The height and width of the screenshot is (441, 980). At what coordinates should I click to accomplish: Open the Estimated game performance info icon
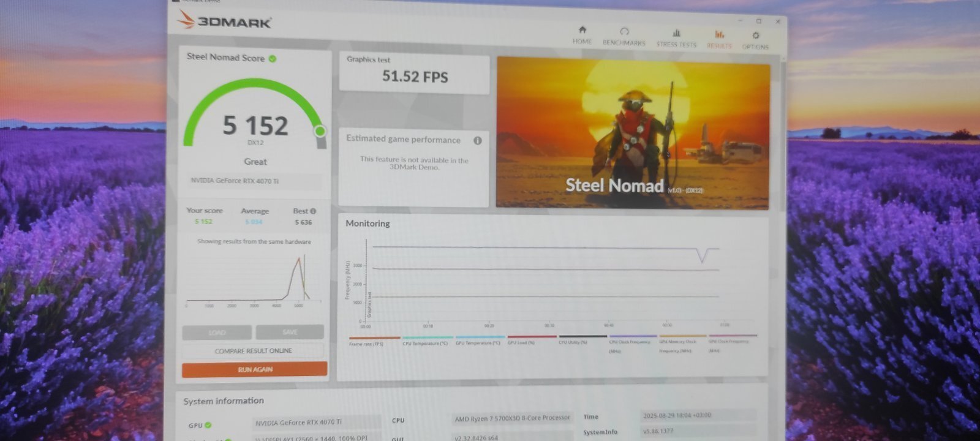(478, 140)
